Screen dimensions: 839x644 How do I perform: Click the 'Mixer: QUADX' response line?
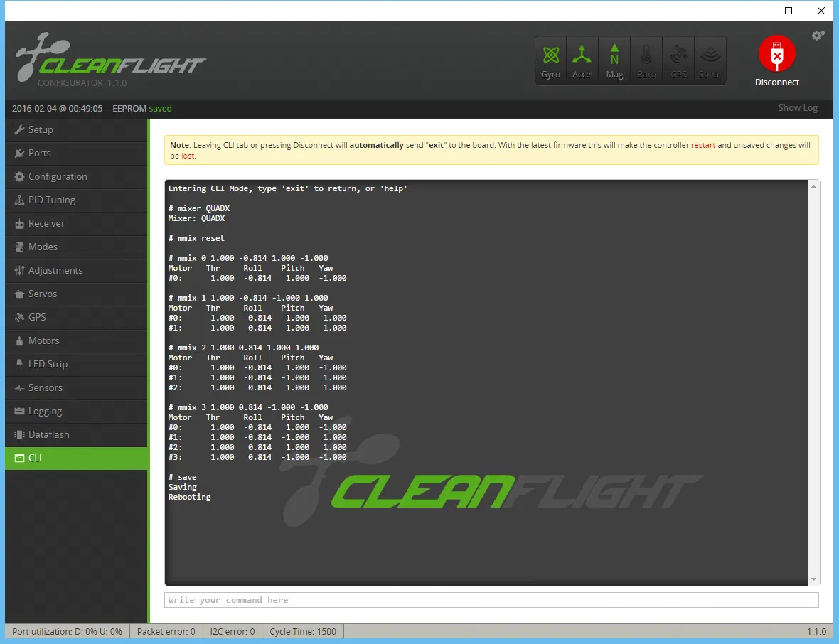pyautogui.click(x=196, y=218)
